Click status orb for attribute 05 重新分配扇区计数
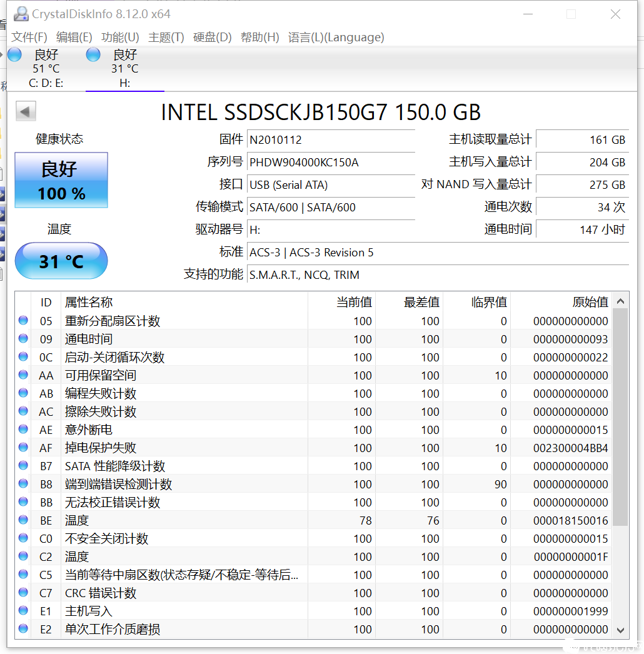Image resolution: width=644 pixels, height=654 pixels. pos(23,320)
